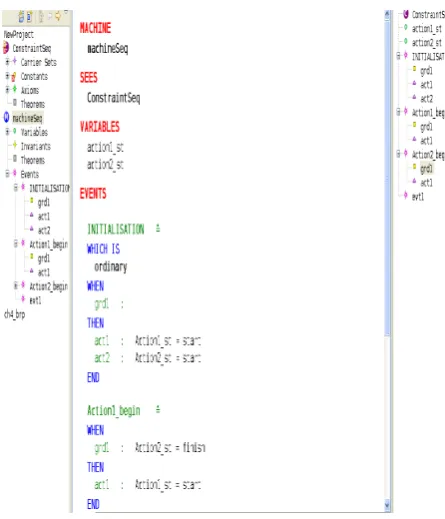Click action2_st under VARIABLES in editor

click(105, 165)
